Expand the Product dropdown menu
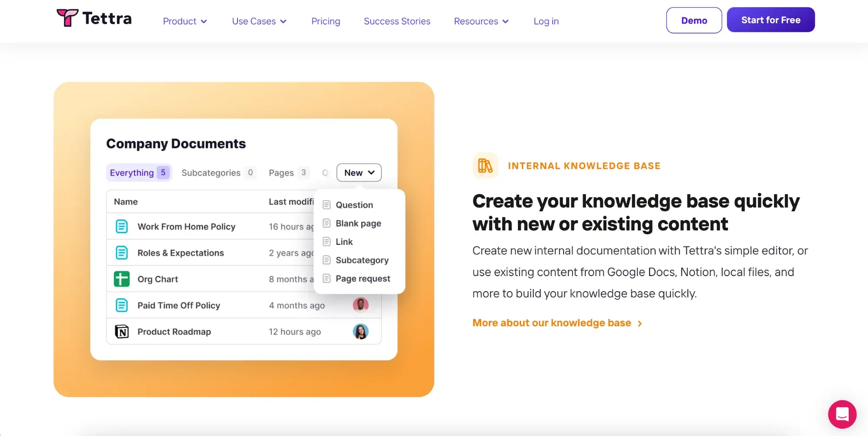Image resolution: width=868 pixels, height=436 pixels. pos(185,21)
